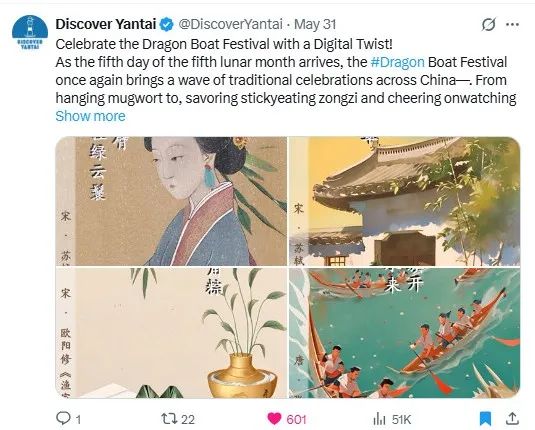Click the 601 likes count
Viewport: 535px width, 430px height.
point(296,419)
